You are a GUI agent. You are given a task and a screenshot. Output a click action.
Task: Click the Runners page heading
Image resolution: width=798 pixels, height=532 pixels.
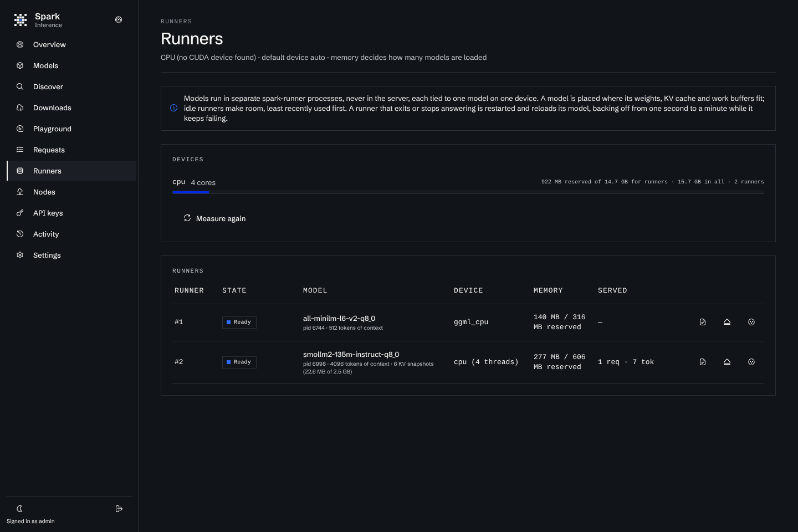pyautogui.click(x=192, y=39)
